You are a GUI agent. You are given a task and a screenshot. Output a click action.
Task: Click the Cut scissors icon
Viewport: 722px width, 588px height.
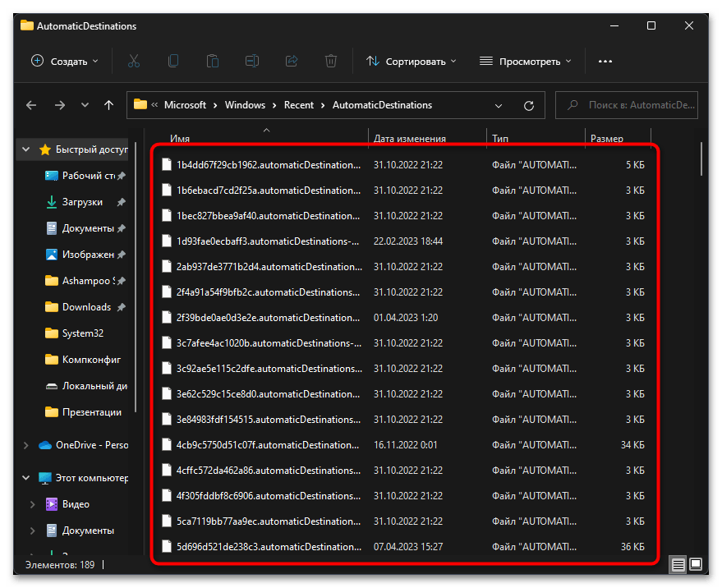(x=134, y=62)
